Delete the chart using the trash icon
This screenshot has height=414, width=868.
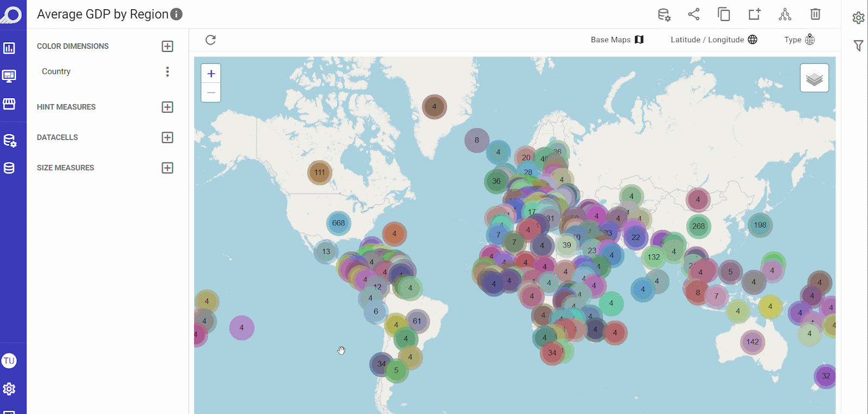(815, 14)
